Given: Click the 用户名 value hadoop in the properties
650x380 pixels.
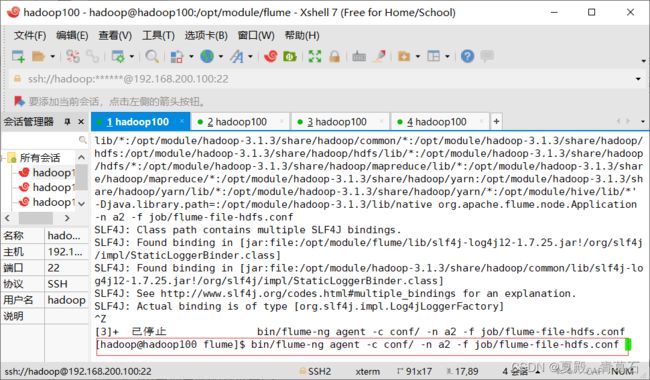Looking at the screenshot, I should [66, 300].
